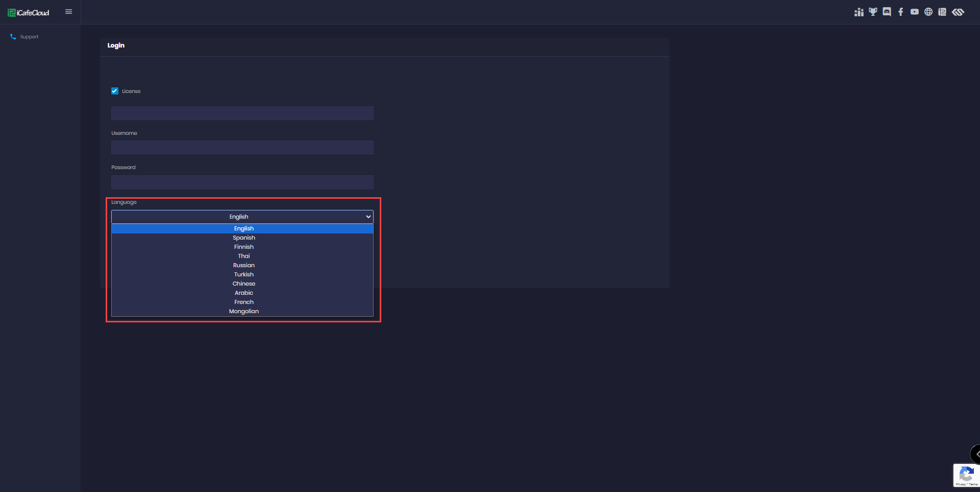The image size is (980, 492).
Task: Collapse the Language dropdown showing English
Action: 242,217
